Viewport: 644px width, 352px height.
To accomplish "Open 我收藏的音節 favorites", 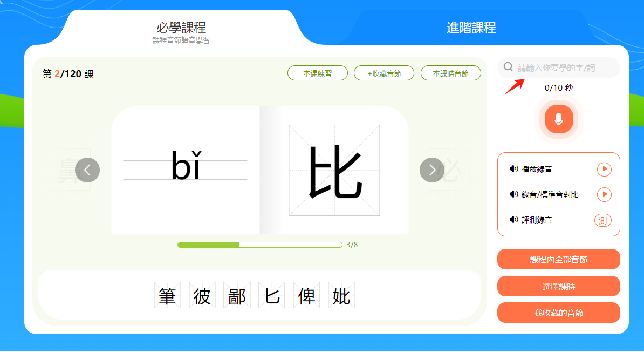I will pos(559,313).
